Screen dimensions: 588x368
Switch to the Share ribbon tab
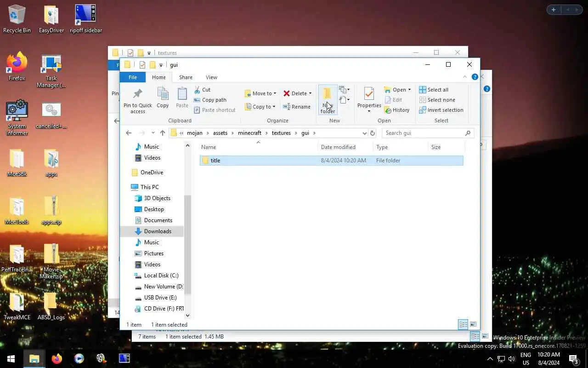coord(186,77)
